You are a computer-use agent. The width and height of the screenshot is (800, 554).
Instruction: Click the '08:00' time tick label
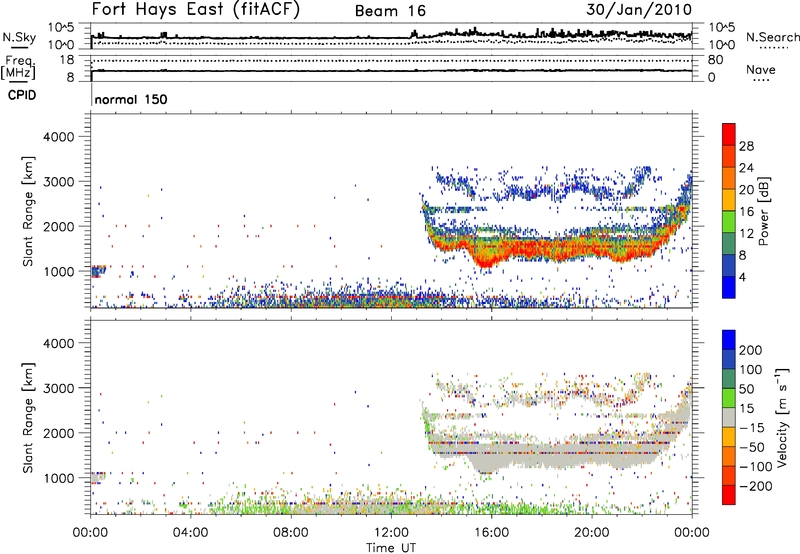pos(291,533)
